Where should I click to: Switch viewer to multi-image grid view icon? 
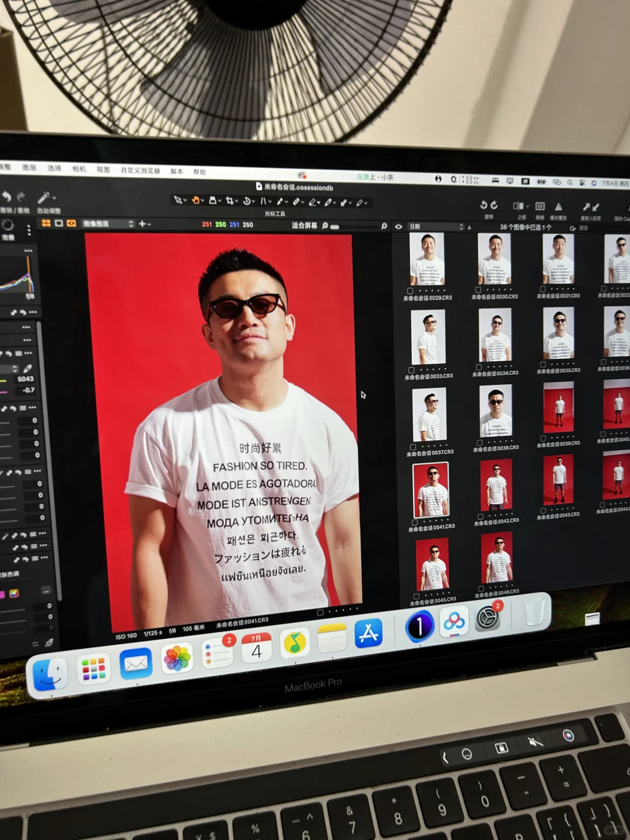pyautogui.click(x=46, y=223)
